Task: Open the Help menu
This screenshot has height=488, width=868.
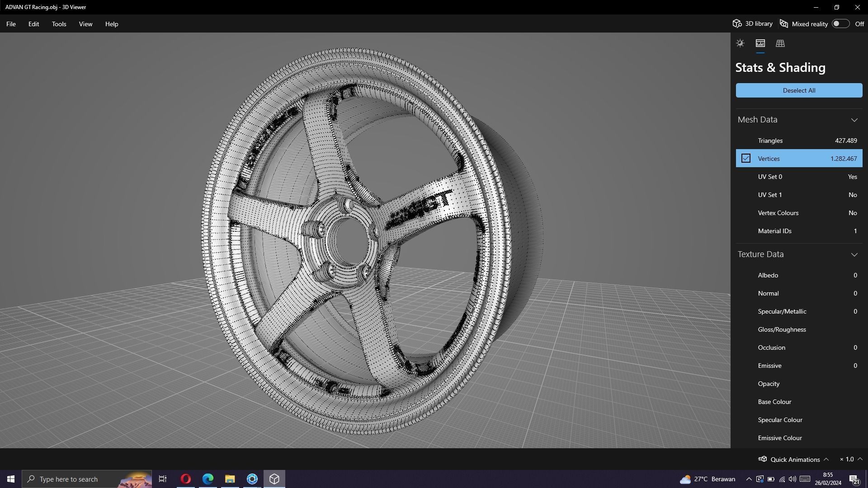Action: [111, 24]
